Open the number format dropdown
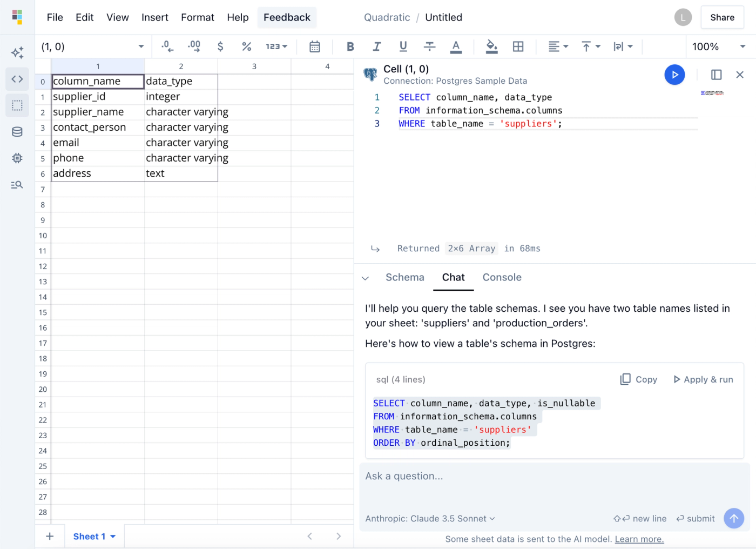The width and height of the screenshot is (756, 549). point(276,46)
